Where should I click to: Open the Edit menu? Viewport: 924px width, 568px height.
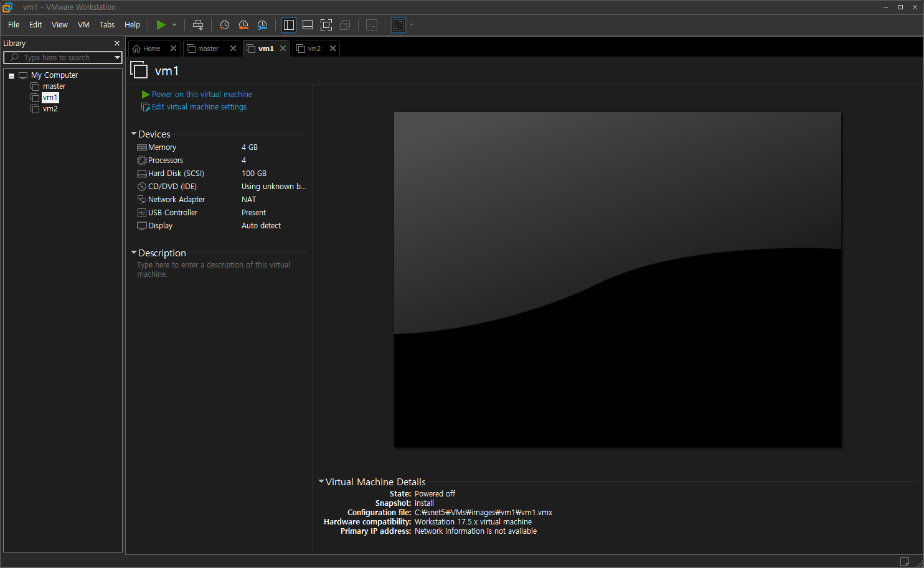click(x=35, y=25)
